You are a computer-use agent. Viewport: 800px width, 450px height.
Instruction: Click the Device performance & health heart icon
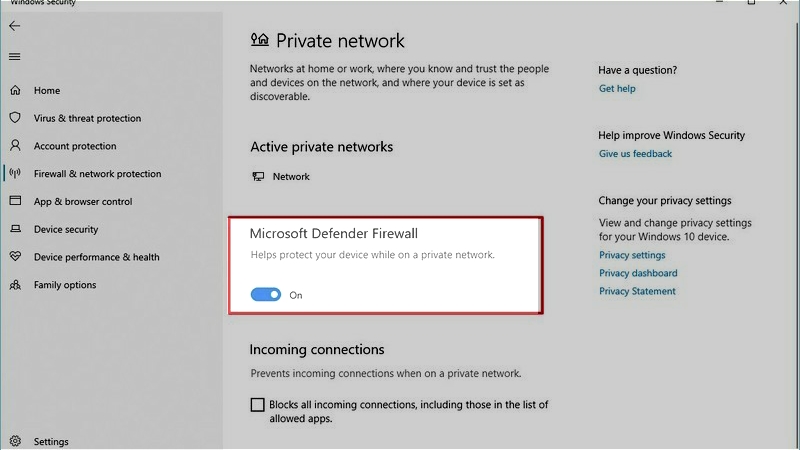pos(15,257)
